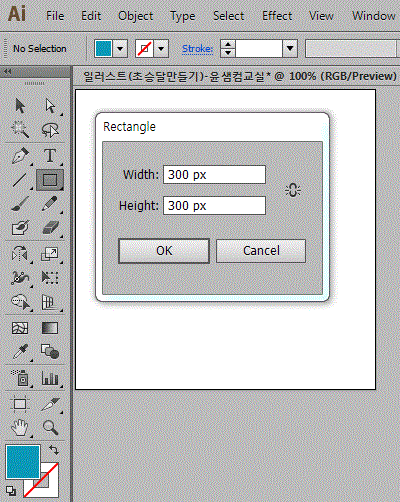Click the Width input field
The image size is (400, 502).
(x=214, y=174)
